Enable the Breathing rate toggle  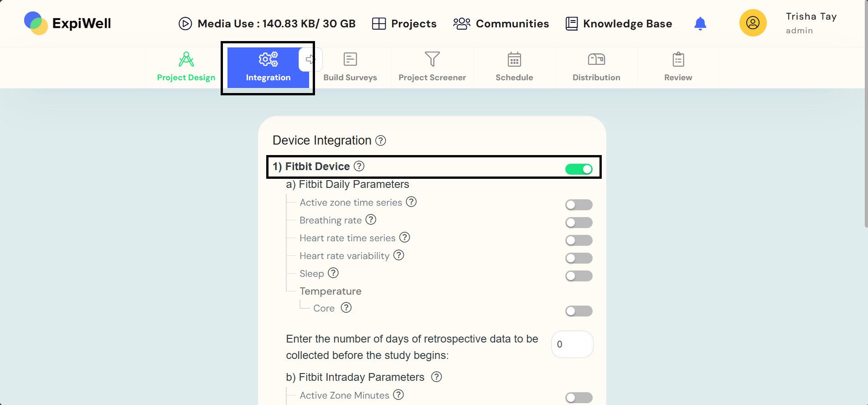click(579, 223)
